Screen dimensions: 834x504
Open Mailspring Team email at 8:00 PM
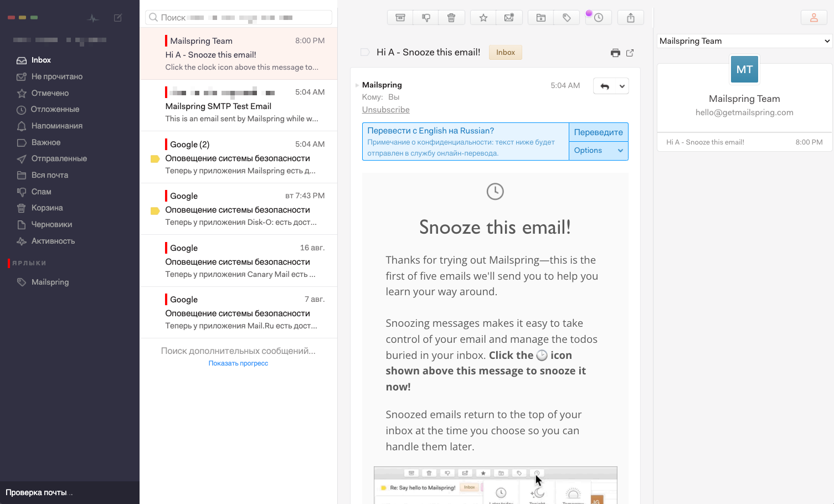(239, 54)
